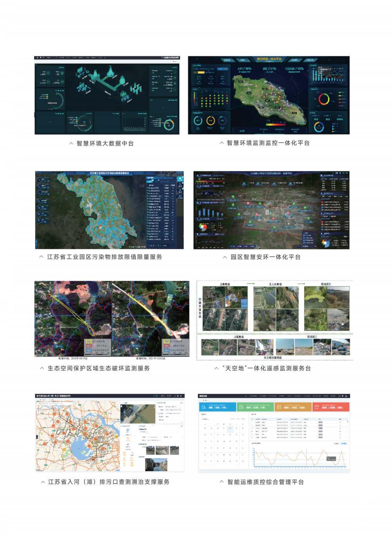Click the caret before "天空地"一体化遥感监测服务台

point(216,368)
